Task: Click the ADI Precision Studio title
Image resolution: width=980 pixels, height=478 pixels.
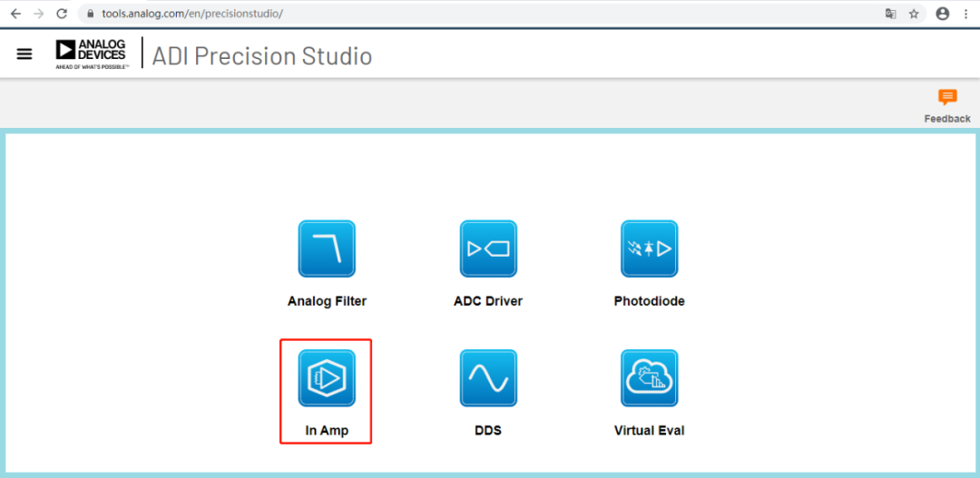Action: 262,55
